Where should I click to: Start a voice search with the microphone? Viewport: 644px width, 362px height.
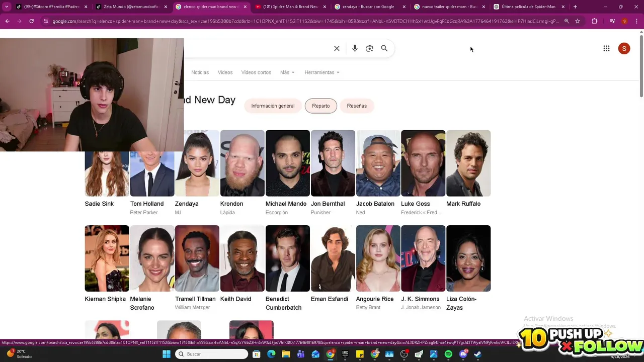pyautogui.click(x=355, y=48)
